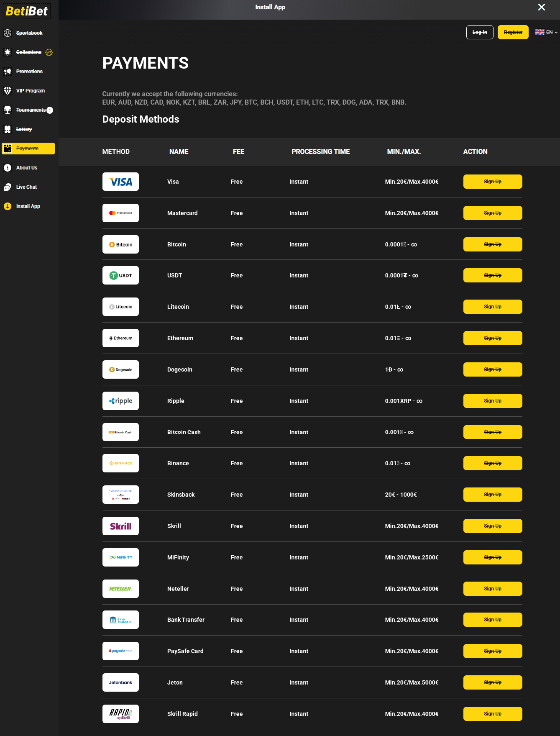560x736 pixels.
Task: Click the Bank Transfer logo thumbnail
Action: [120, 620]
